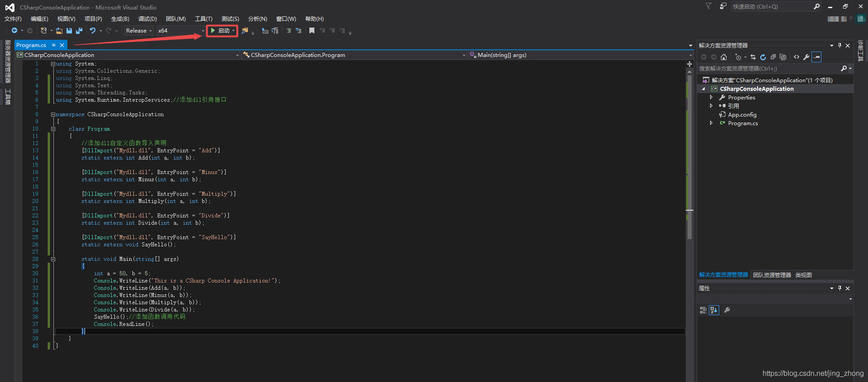Viewport: 868px width, 382px height.
Task: Switch to the 类视图 Class View tab
Action: coord(804,275)
